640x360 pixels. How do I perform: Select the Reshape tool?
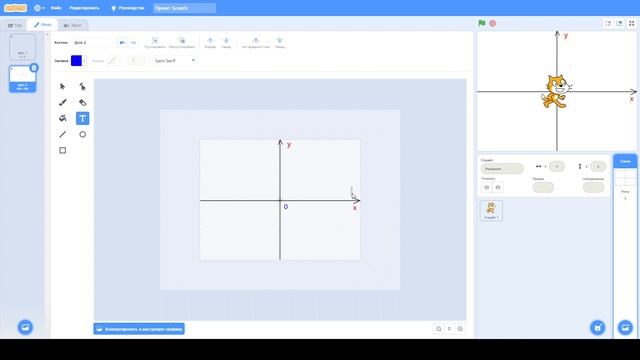tap(82, 87)
